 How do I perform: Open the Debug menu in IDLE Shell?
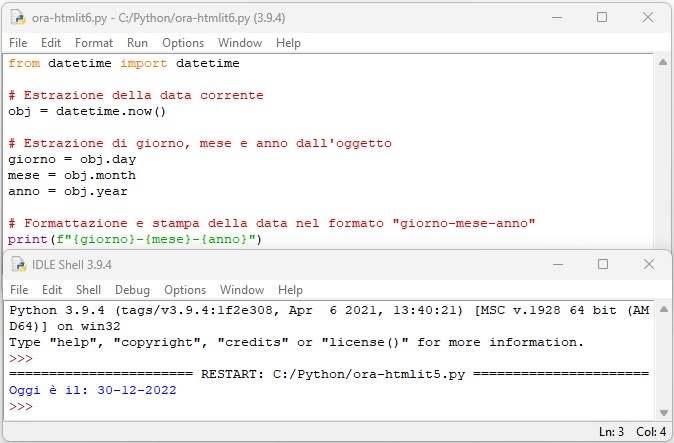coord(132,290)
